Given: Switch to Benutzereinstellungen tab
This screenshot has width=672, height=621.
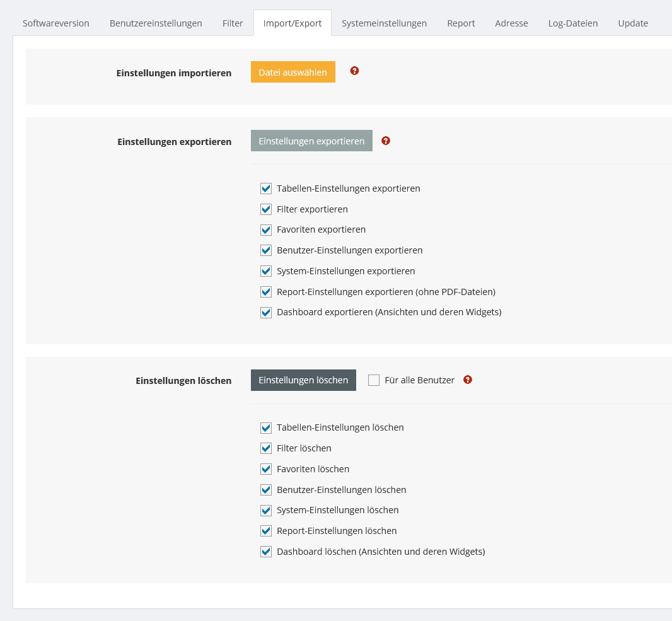Looking at the screenshot, I should (156, 23).
